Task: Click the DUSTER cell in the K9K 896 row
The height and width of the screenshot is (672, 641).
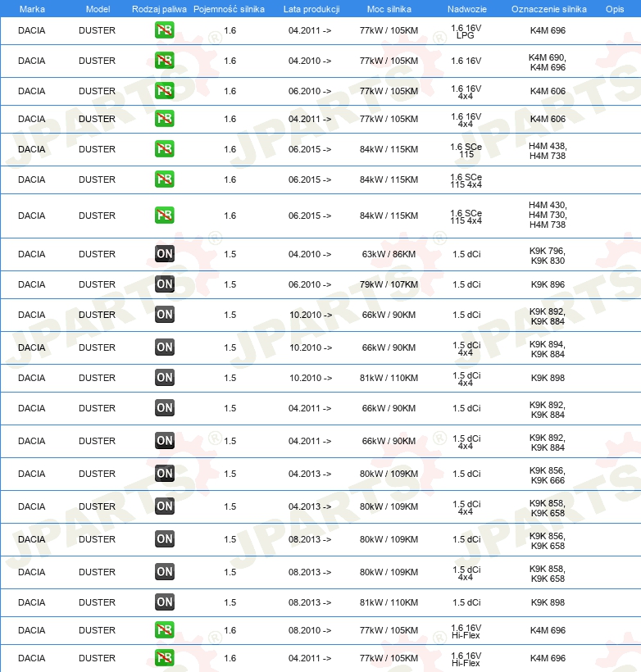Action: (x=97, y=284)
